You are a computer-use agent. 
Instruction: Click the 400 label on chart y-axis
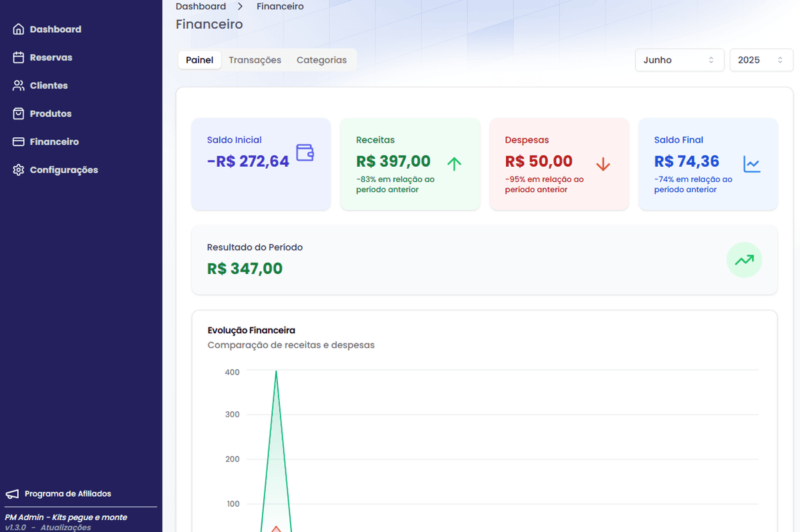(x=232, y=372)
